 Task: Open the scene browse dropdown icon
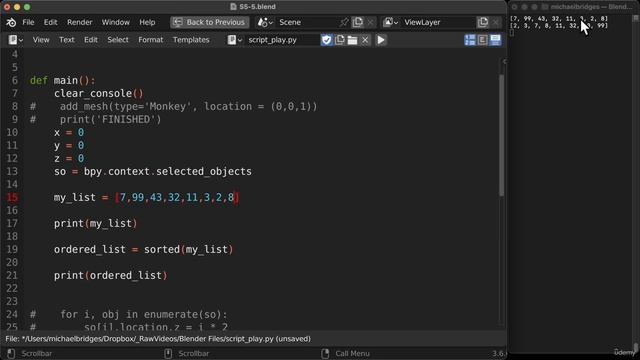(264, 22)
